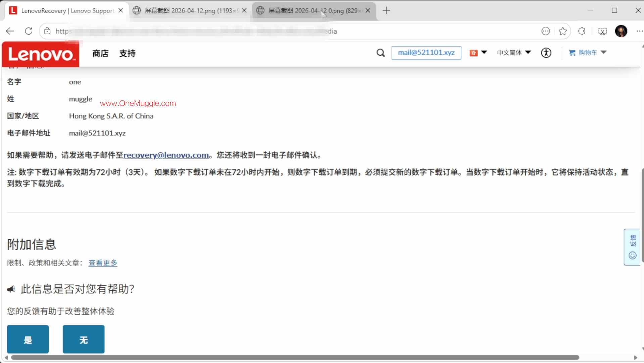Click the name value one
The width and height of the screenshot is (644, 363).
75,82
